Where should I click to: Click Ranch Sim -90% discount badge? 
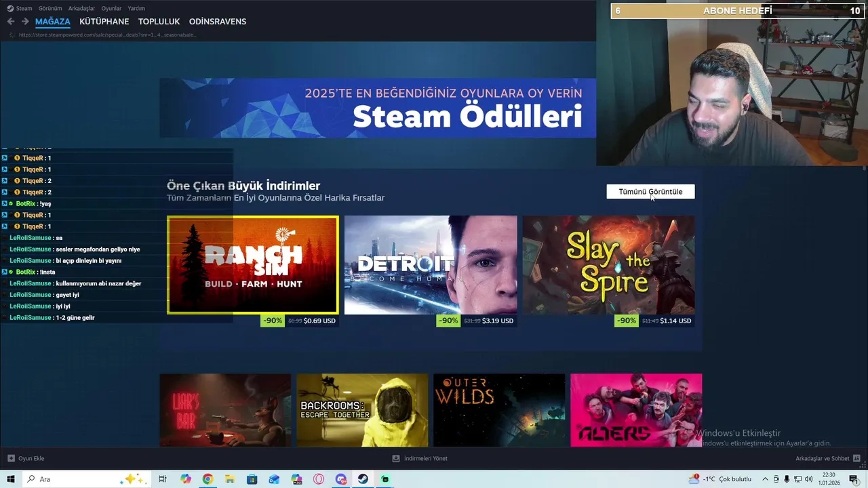pos(273,321)
